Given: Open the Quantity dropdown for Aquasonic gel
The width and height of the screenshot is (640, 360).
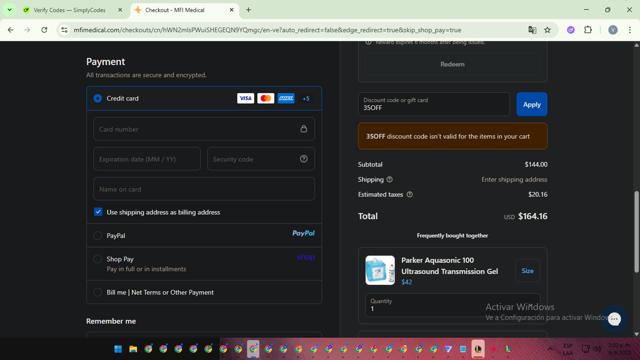Looking at the screenshot, I should click(x=452, y=305).
